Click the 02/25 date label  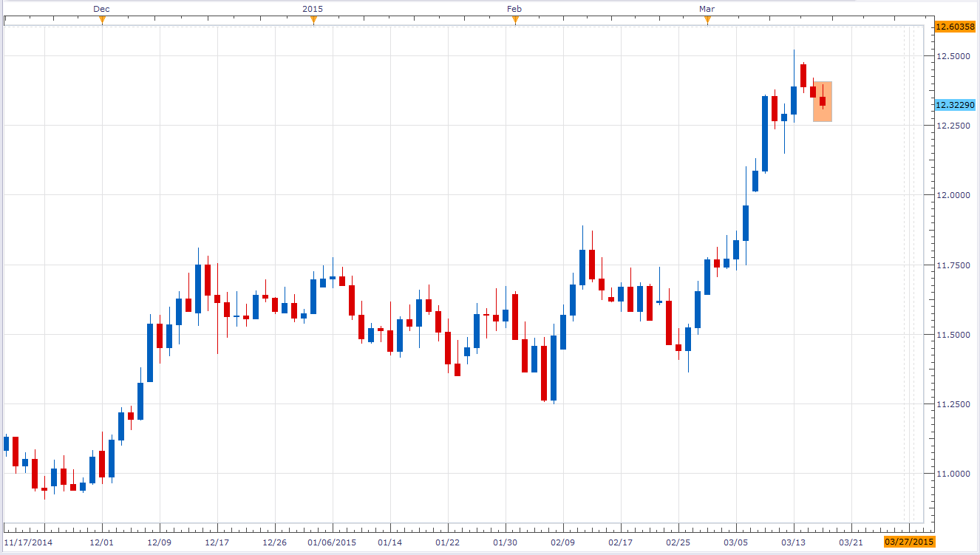coord(678,542)
